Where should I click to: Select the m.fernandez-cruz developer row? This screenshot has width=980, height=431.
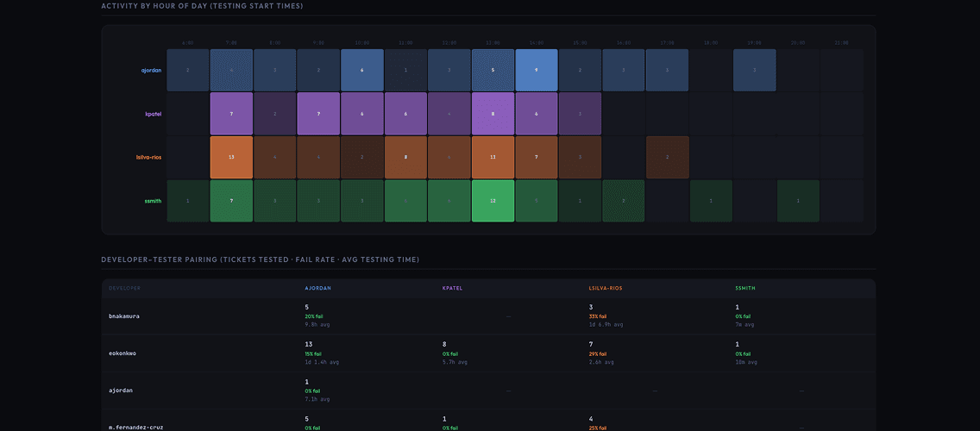489,421
